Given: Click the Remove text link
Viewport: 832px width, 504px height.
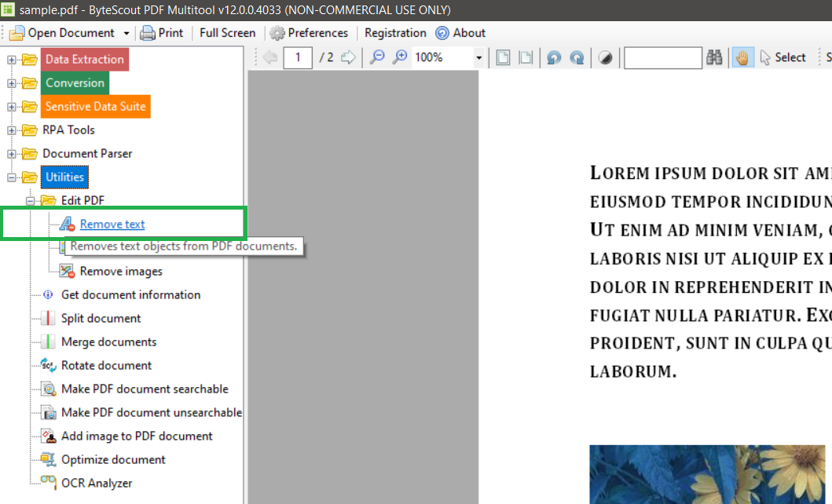Looking at the screenshot, I should click(x=112, y=225).
